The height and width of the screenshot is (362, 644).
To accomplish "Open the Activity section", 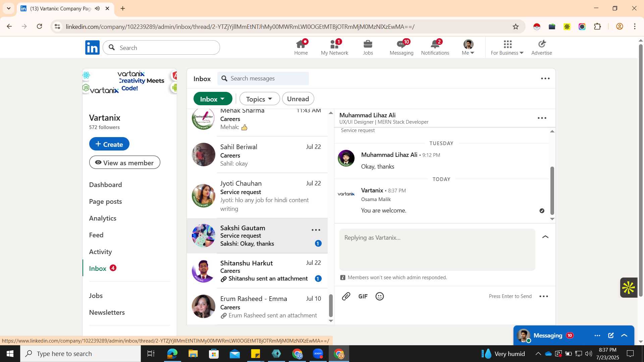I will click(x=100, y=252).
